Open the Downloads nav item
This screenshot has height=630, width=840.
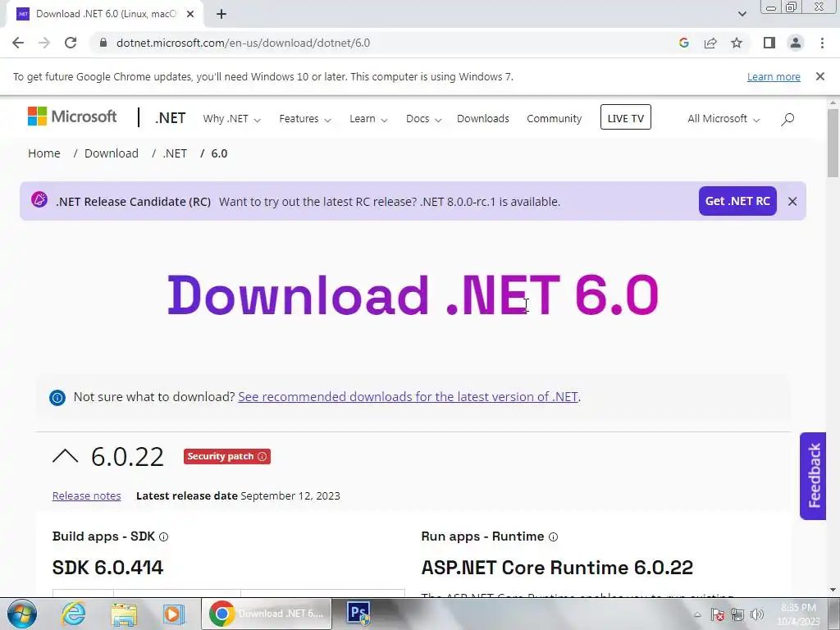click(x=482, y=118)
